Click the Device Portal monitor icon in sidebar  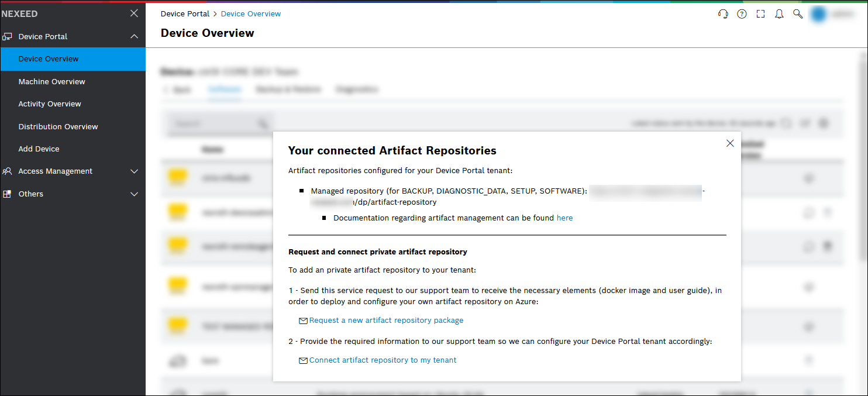[x=8, y=36]
